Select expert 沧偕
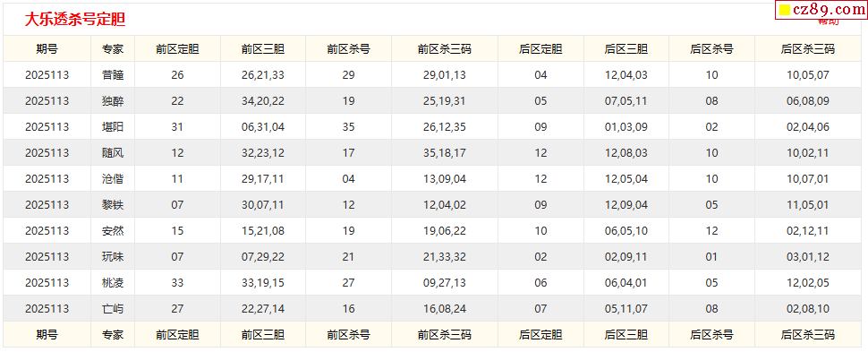 (113, 179)
